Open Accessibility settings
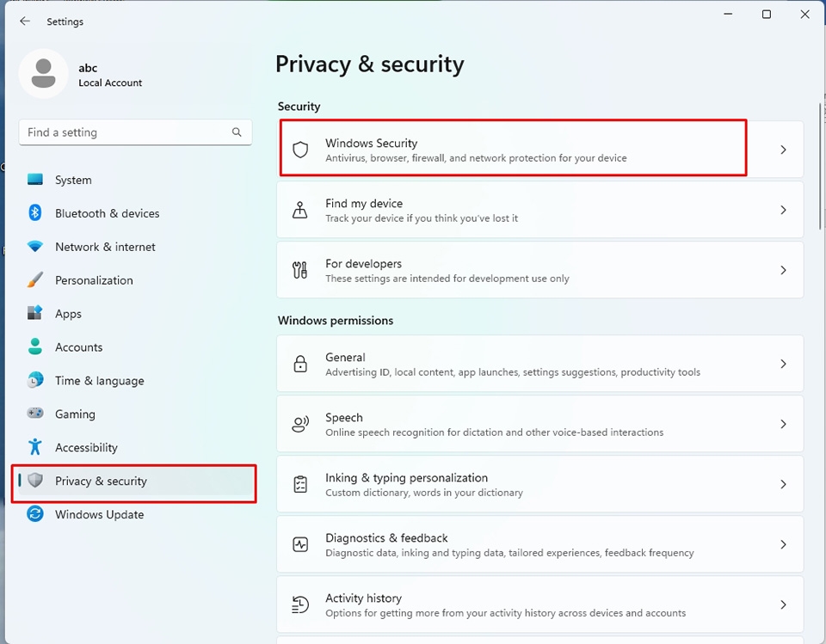The width and height of the screenshot is (826, 644). click(x=34, y=447)
